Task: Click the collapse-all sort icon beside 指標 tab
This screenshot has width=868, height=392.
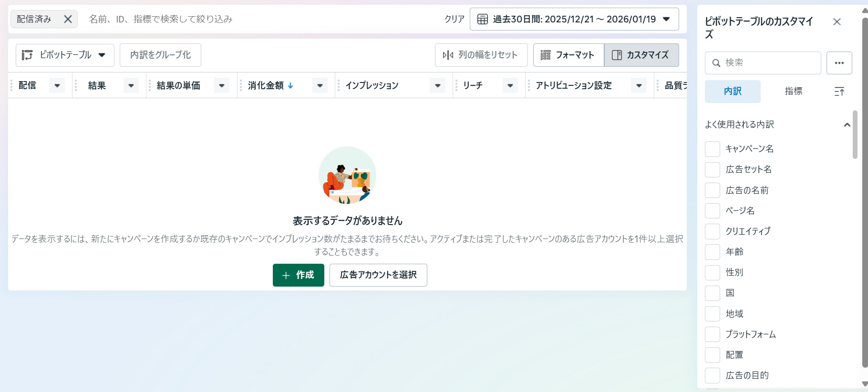Action: pos(839,92)
